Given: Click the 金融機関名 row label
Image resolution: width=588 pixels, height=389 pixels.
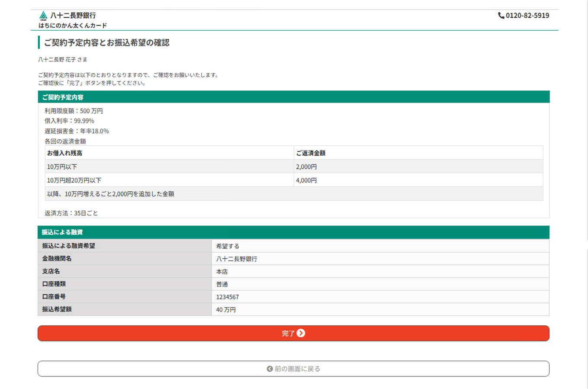Looking at the screenshot, I should (x=57, y=259).
